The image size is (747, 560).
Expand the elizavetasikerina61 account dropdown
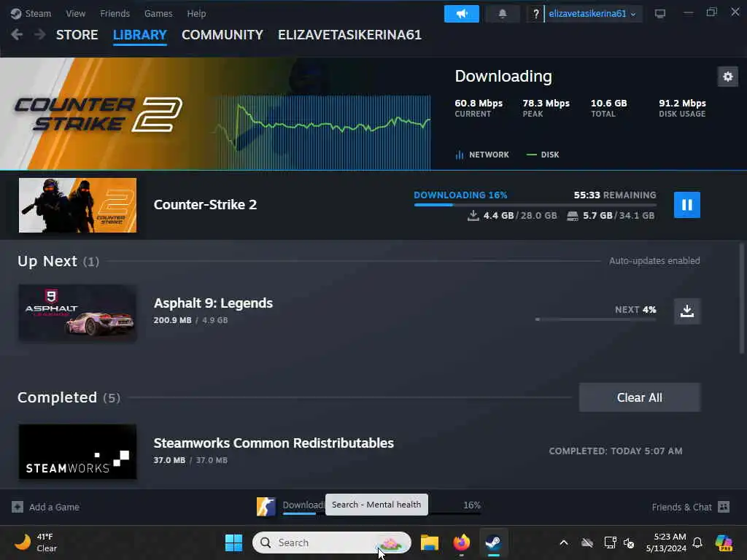pos(592,14)
